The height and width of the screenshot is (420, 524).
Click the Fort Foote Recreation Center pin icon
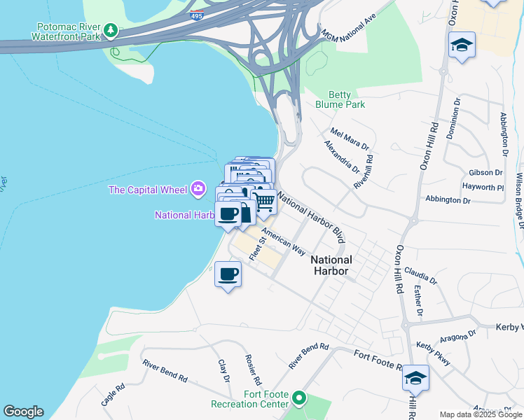299,398
